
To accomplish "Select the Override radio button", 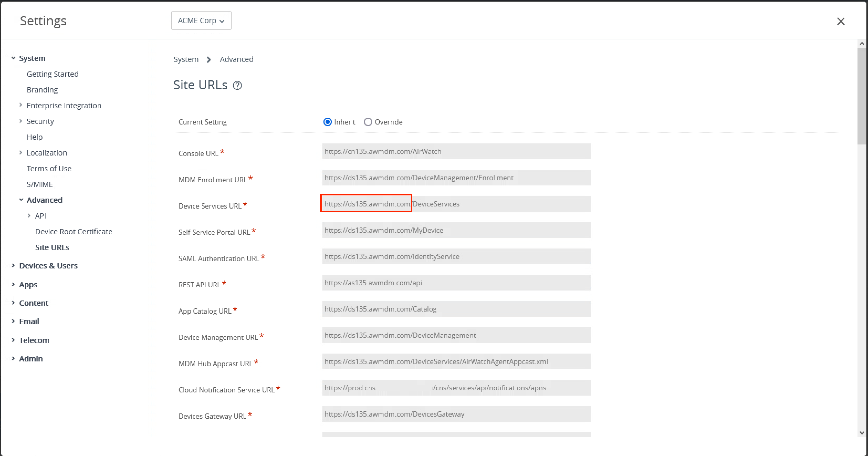I will tap(368, 122).
